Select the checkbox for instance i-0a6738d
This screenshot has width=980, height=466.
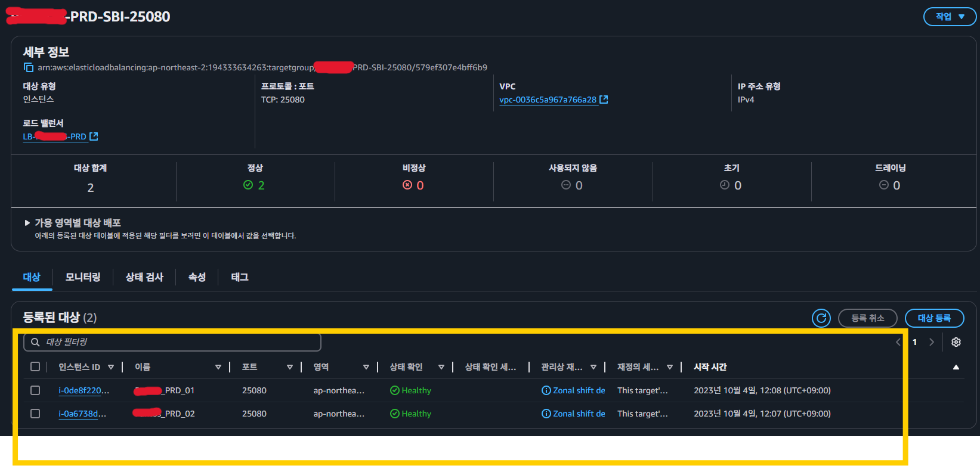pyautogui.click(x=35, y=414)
